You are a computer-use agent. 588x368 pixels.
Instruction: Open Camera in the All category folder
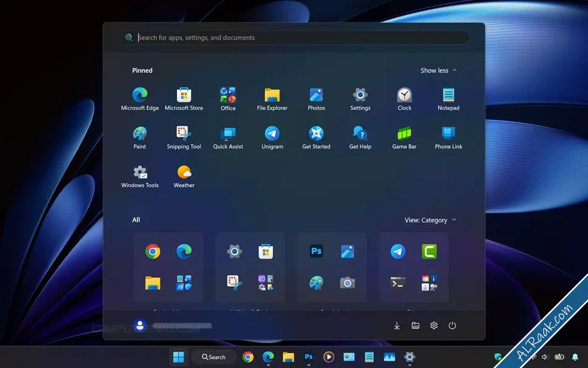pyautogui.click(x=347, y=283)
